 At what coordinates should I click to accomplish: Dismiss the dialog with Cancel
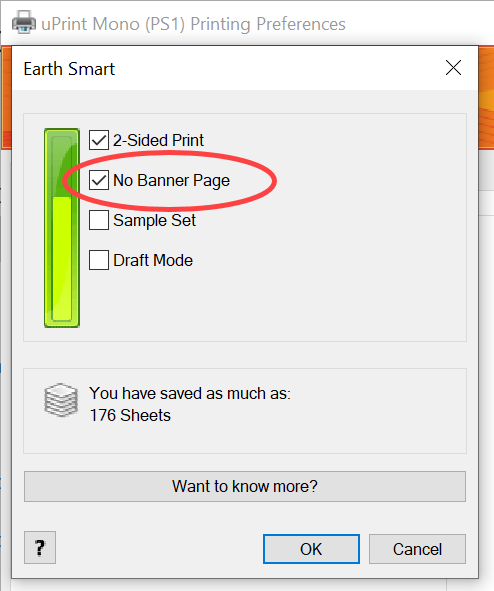pyautogui.click(x=418, y=549)
